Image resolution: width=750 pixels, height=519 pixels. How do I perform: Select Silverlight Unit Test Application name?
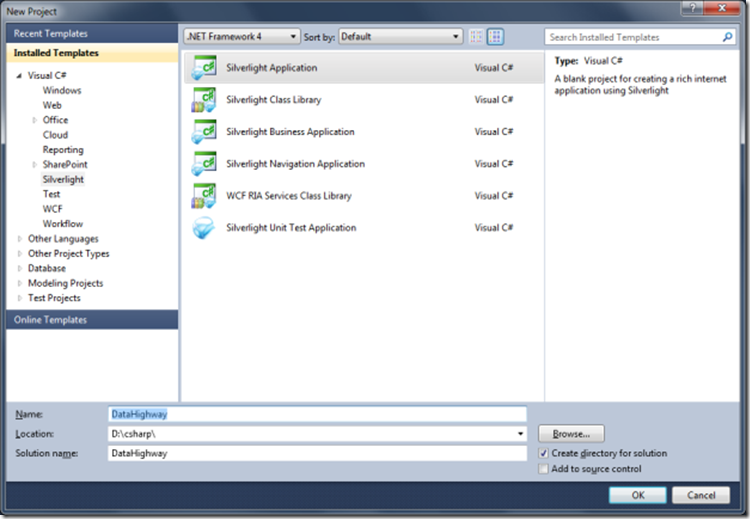pyautogui.click(x=291, y=228)
